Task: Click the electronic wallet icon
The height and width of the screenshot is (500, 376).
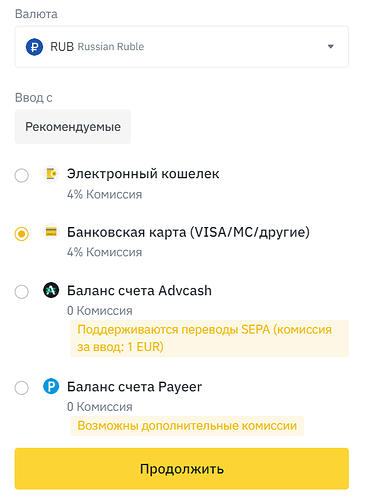Action: (x=51, y=174)
